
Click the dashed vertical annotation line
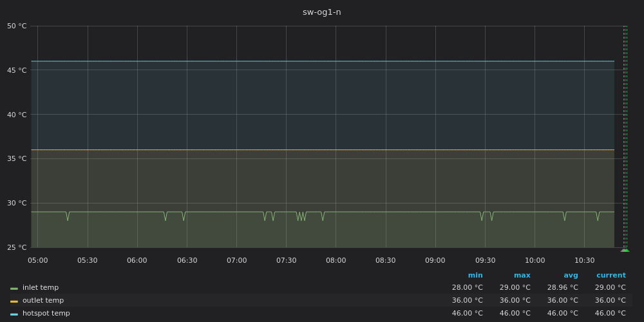click(625, 129)
